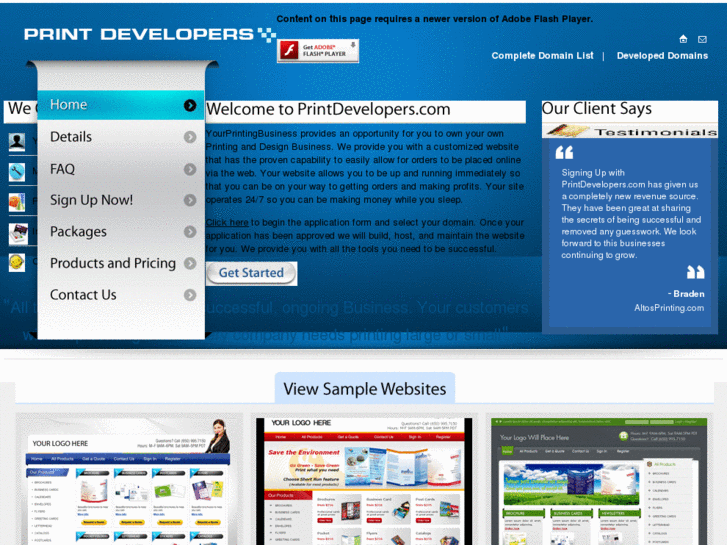Click the 'Welcome to PrintDevelopers.com' heading
The width and height of the screenshot is (727, 545).
(x=328, y=109)
